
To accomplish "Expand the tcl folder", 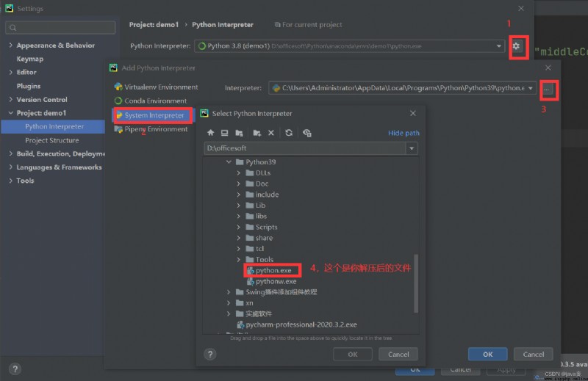I will pyautogui.click(x=238, y=249).
